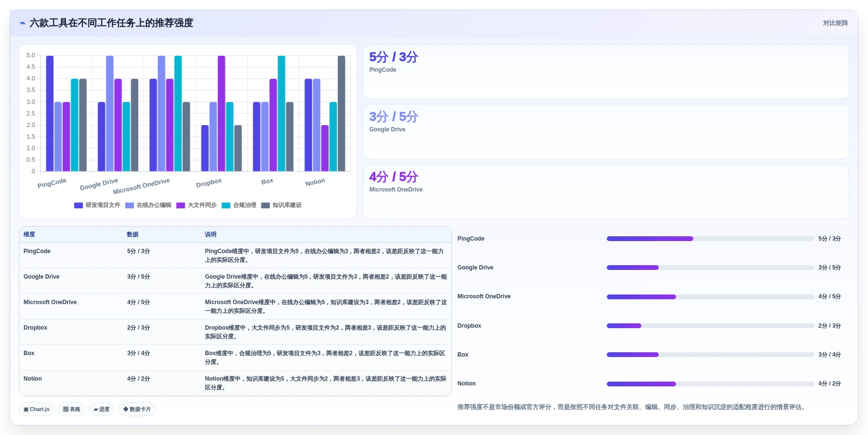868x435 pixels.
Task: Click the 进度 tag chip
Action: tap(102, 409)
